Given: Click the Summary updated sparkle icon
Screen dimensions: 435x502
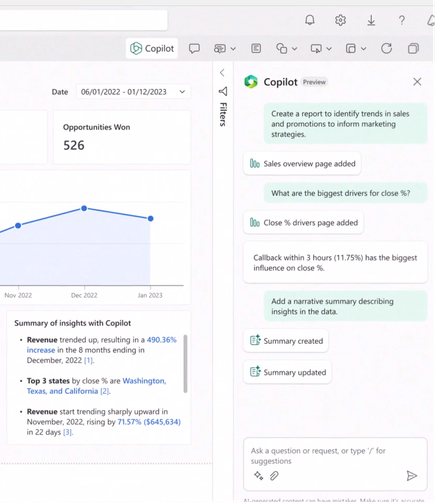Looking at the screenshot, I should point(255,372).
